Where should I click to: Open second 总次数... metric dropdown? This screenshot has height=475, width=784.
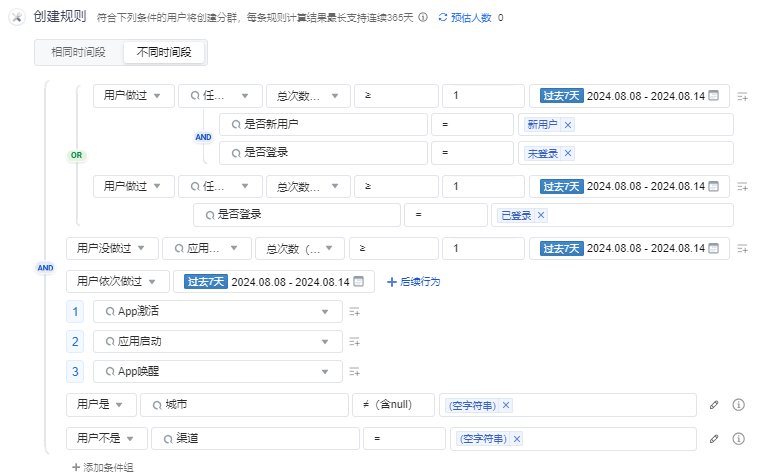click(308, 186)
